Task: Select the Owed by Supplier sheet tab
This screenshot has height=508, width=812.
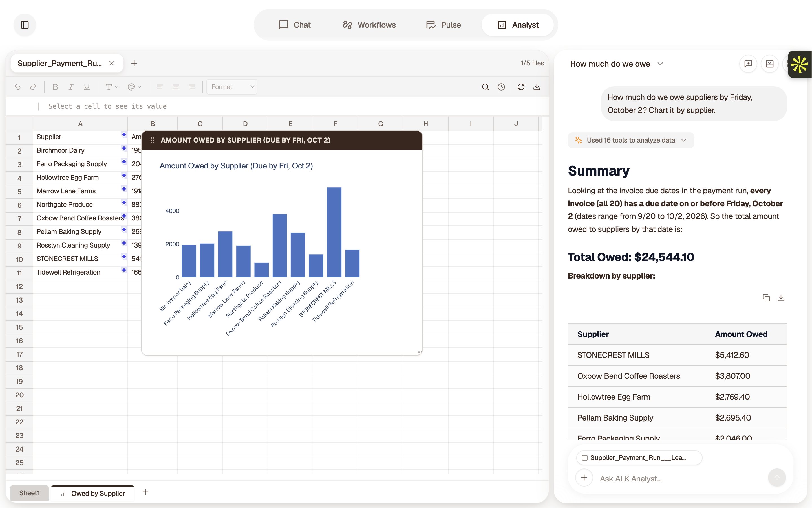Action: click(x=92, y=493)
